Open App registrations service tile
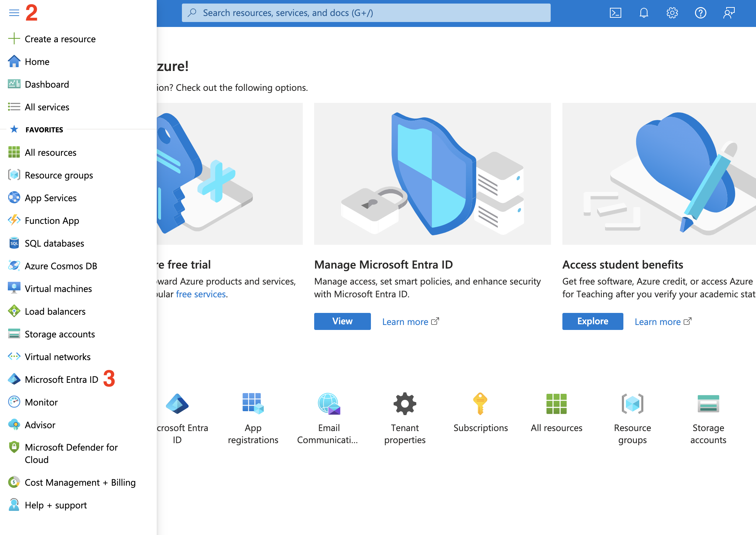756x535 pixels. [253, 404]
